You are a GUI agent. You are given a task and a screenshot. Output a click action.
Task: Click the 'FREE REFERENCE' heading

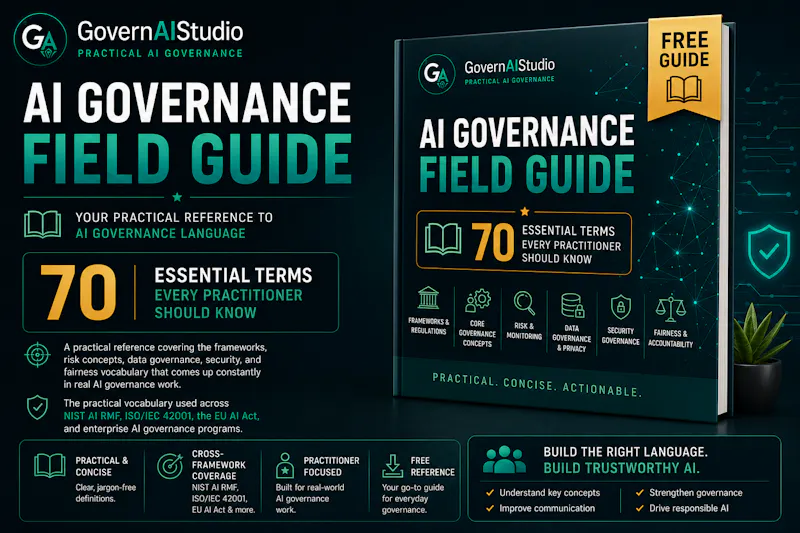point(432,466)
